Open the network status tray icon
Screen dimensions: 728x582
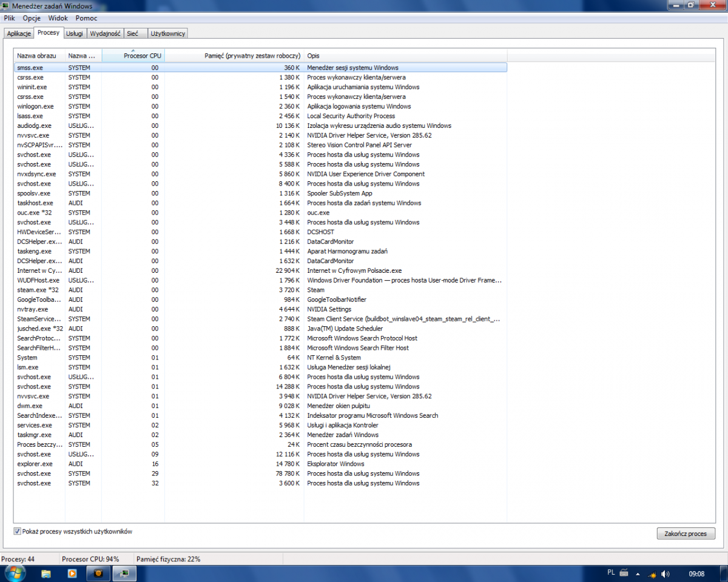652,574
